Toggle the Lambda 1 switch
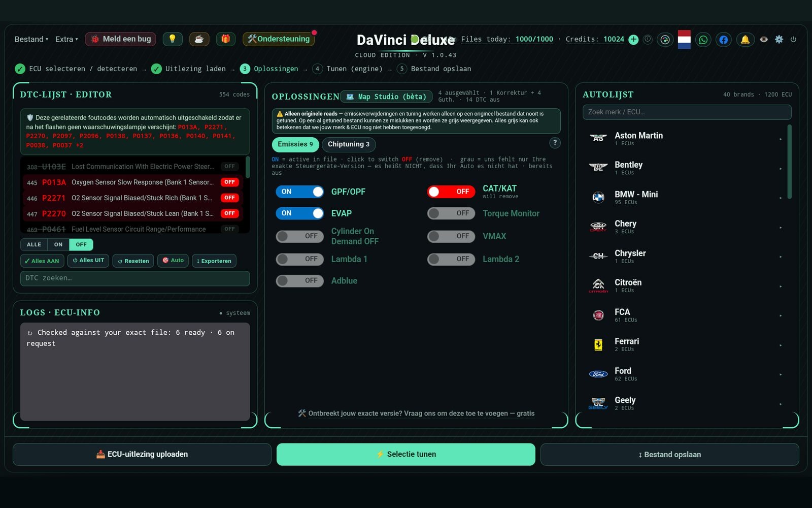 tap(300, 259)
